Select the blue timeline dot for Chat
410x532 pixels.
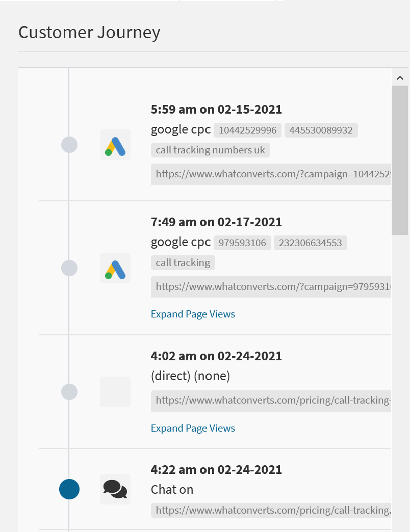click(69, 489)
